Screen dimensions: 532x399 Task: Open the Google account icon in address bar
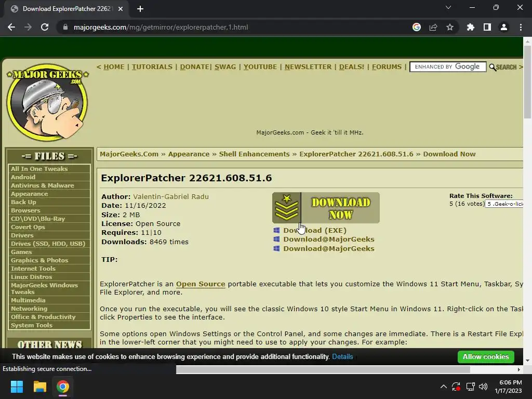417,27
